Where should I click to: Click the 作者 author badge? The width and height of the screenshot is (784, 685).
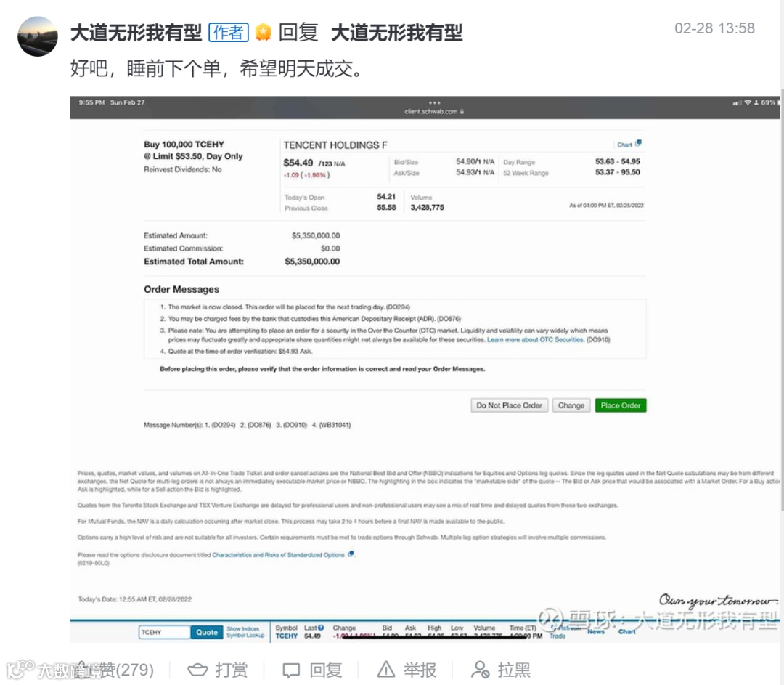229,33
